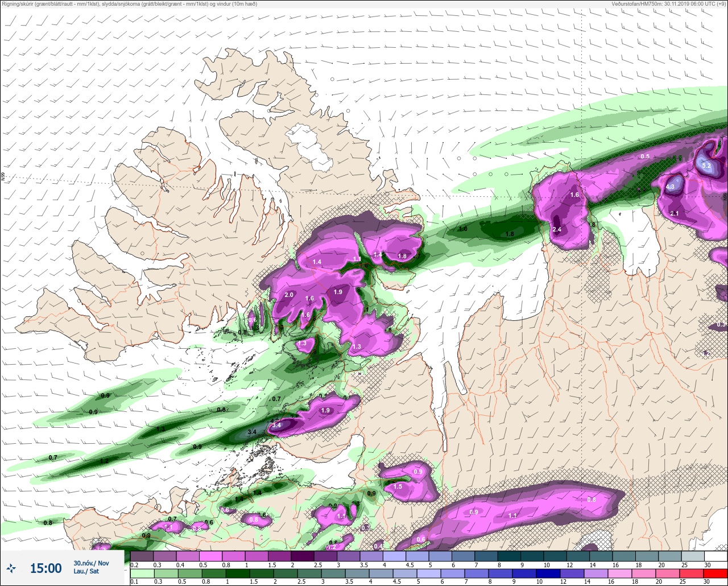Click the 0.1 label in the bottom legend row
The image size is (728, 586).
(x=134, y=582)
